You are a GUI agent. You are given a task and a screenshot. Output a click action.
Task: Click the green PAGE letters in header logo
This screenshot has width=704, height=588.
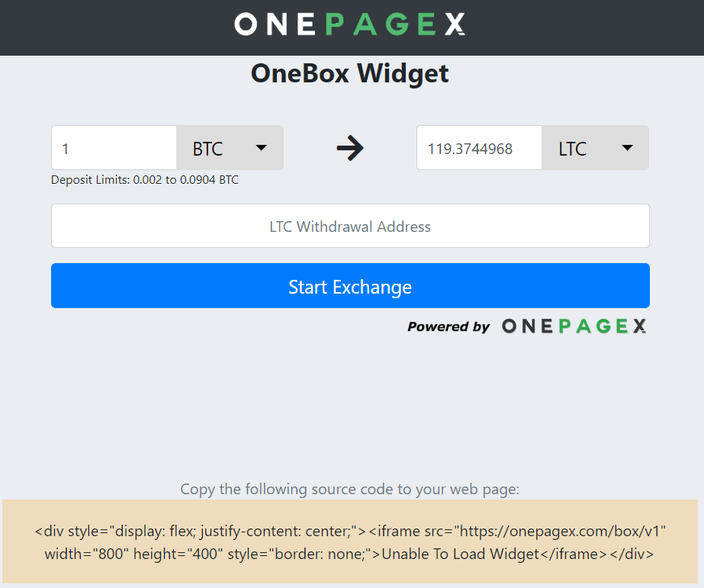point(381,24)
